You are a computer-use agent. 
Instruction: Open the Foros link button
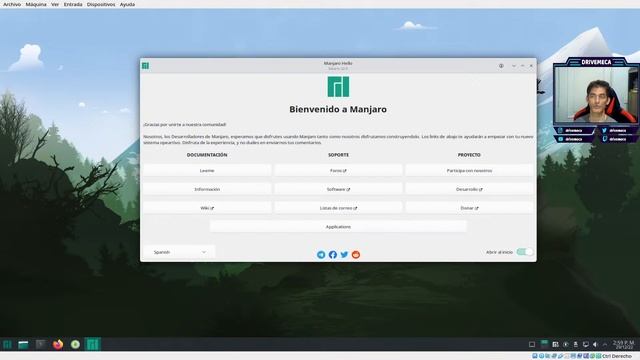(x=338, y=171)
